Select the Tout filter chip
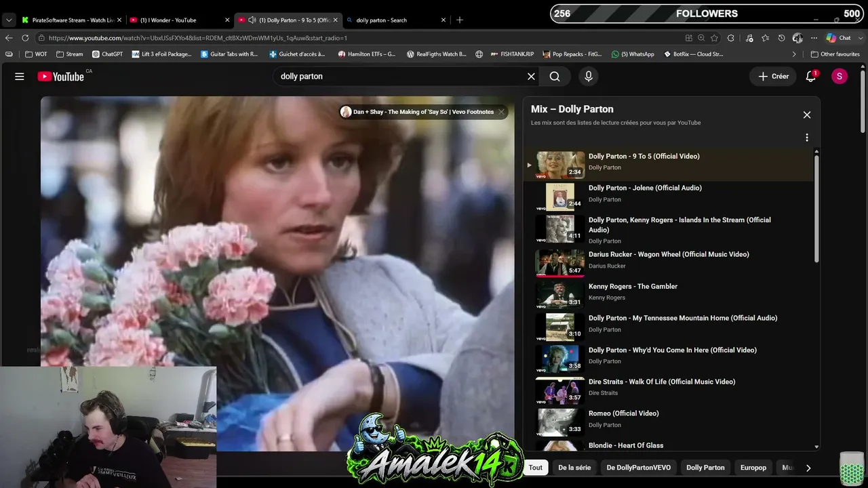Screen dimensions: 868x488 pos(536,468)
